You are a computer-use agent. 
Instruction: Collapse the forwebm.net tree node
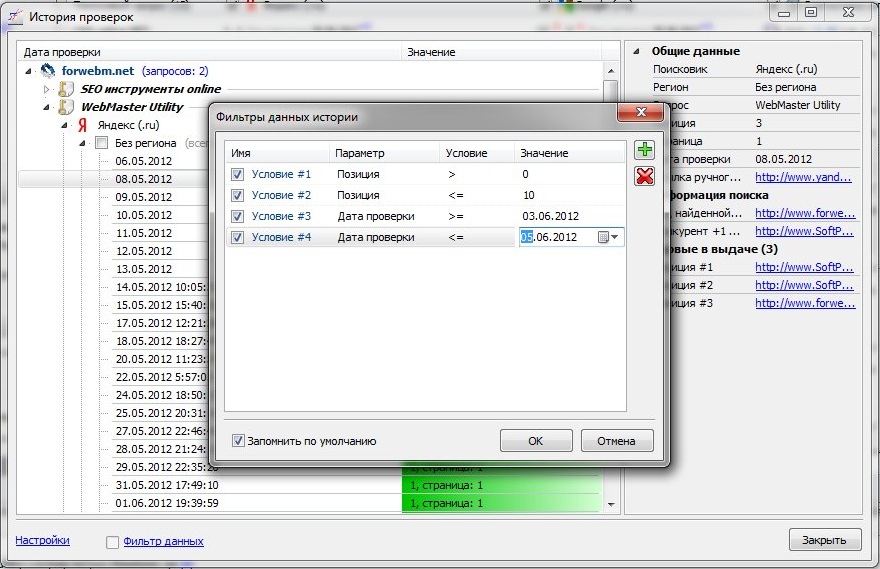click(x=31, y=71)
